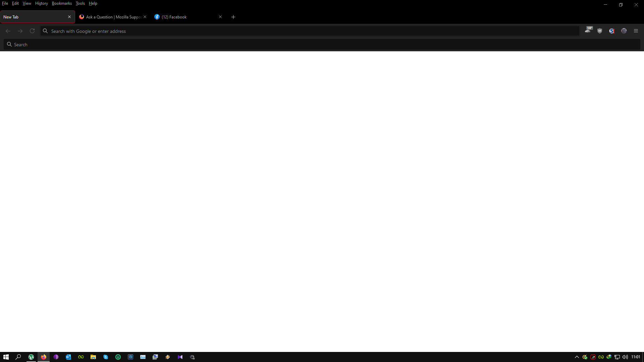The height and width of the screenshot is (362, 644).
Task: Open the History menu
Action: tap(41, 3)
